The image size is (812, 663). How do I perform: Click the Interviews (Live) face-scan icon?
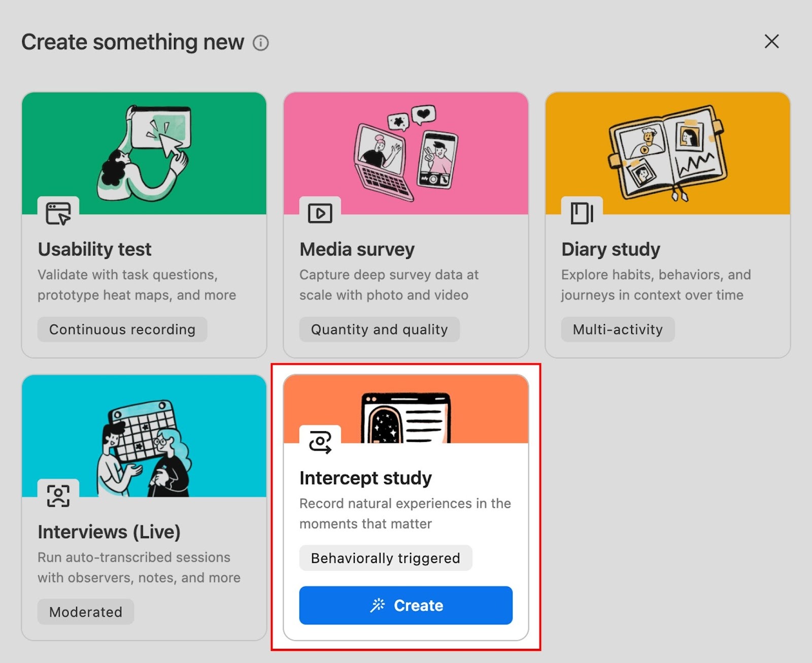[58, 496]
